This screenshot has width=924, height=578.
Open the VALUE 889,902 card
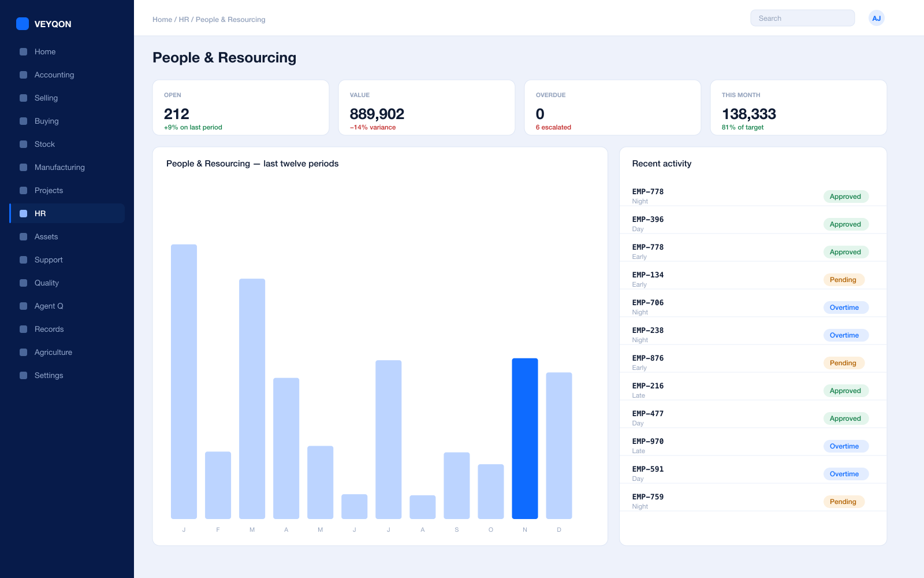pos(427,108)
